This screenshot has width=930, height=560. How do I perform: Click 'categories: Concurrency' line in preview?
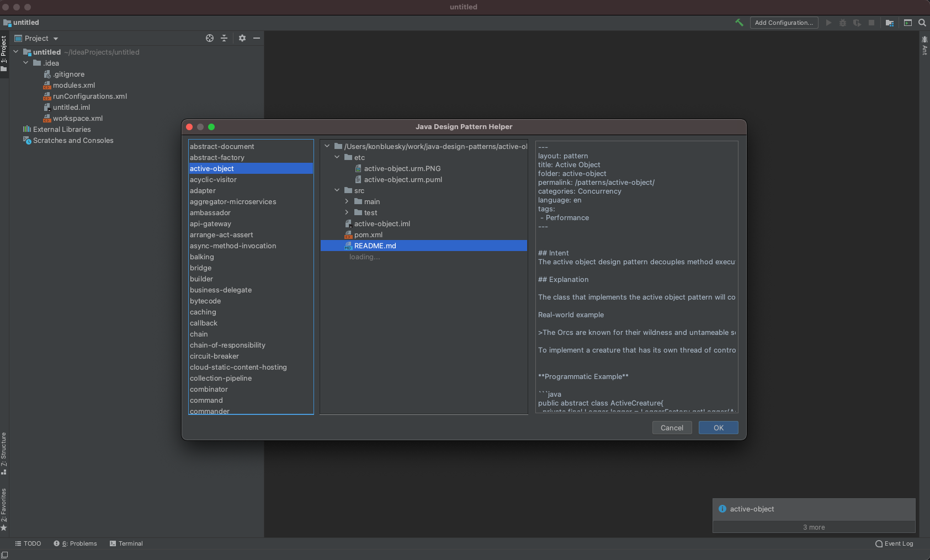point(580,191)
